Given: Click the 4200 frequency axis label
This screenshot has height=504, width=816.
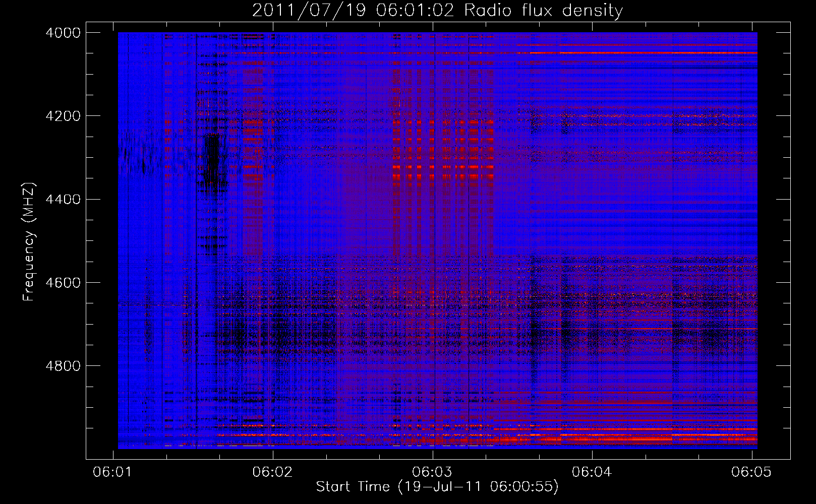Looking at the screenshot, I should [x=63, y=116].
